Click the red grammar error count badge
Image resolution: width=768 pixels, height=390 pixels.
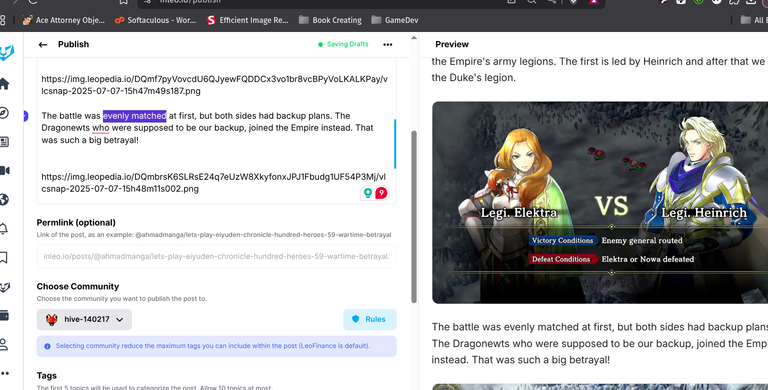(x=381, y=193)
